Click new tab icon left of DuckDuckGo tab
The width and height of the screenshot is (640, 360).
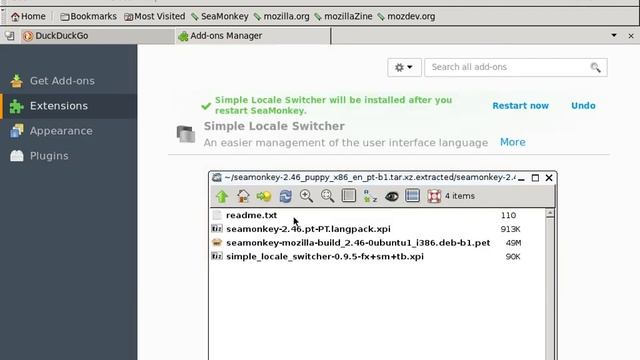tap(9, 36)
